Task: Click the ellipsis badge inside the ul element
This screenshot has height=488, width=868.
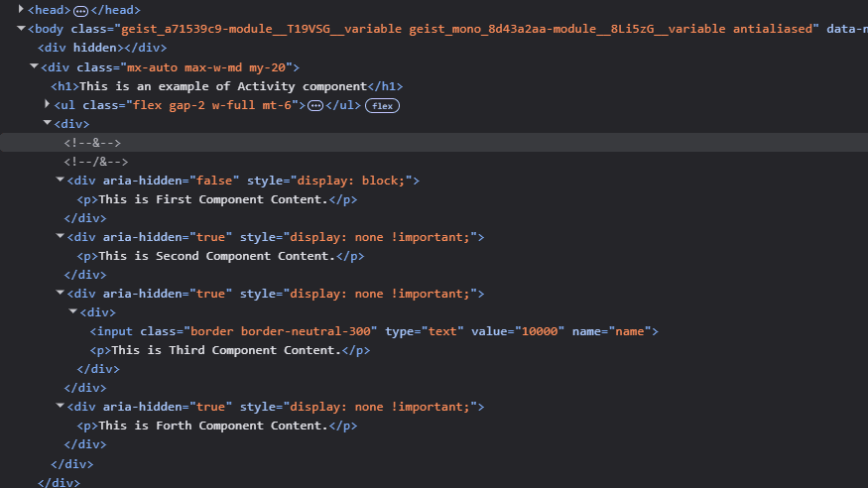Action: [315, 105]
